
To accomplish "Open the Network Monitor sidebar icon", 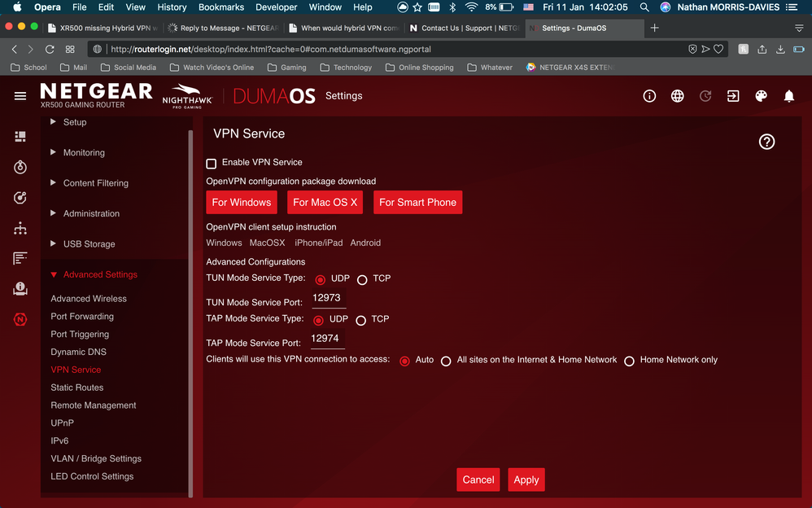I will pyautogui.click(x=20, y=258).
